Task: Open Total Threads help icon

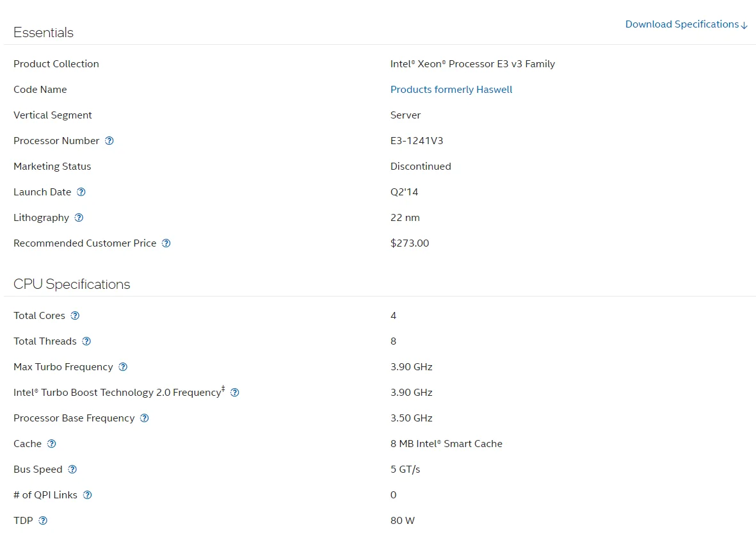Action: [86, 341]
